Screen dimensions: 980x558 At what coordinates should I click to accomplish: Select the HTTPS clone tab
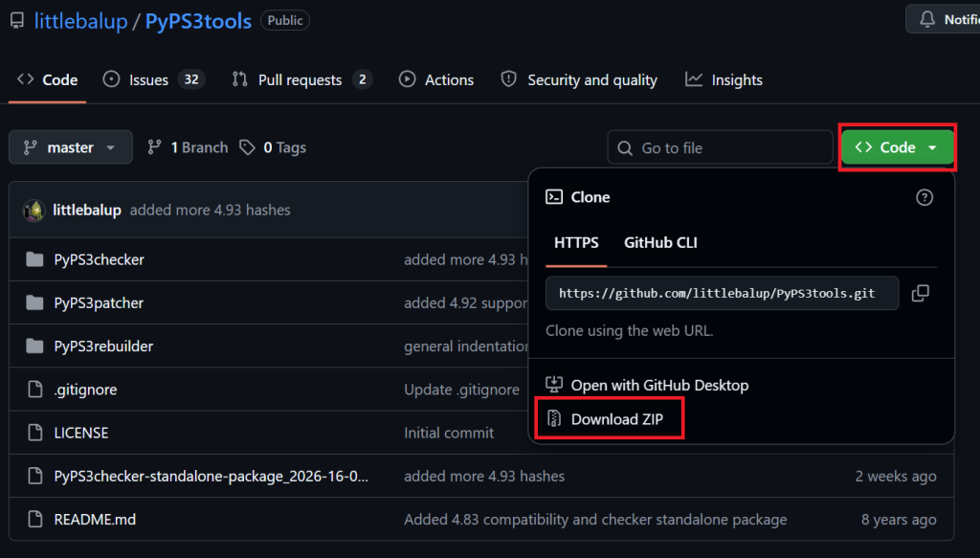[x=576, y=242]
